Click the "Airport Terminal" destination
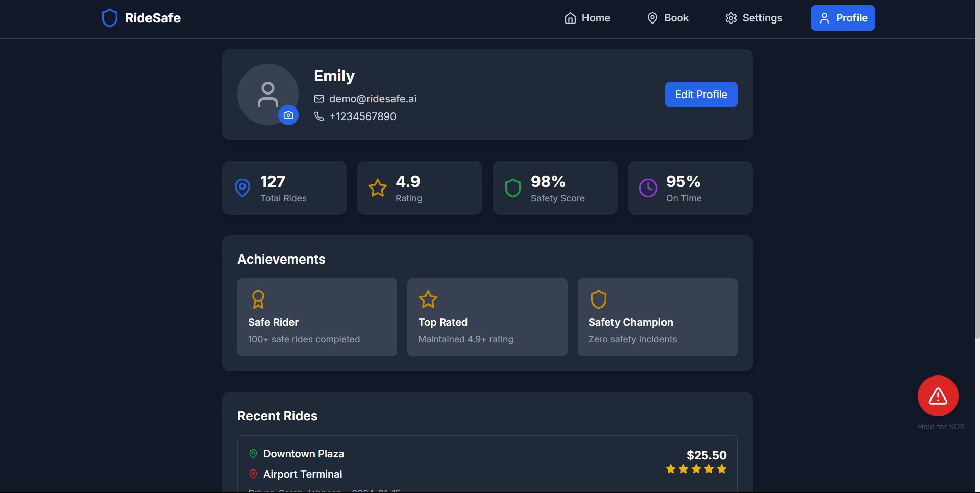 (303, 474)
